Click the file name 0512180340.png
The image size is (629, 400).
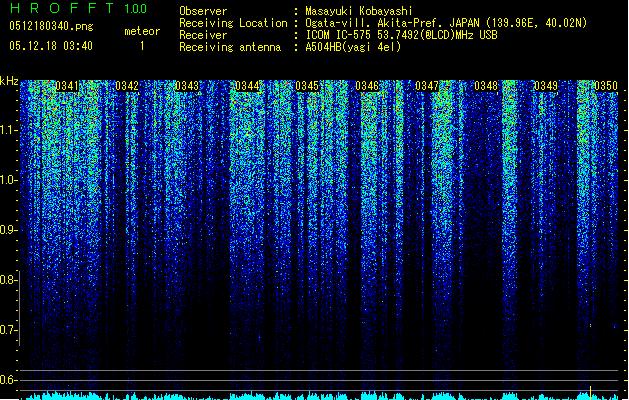(51, 26)
